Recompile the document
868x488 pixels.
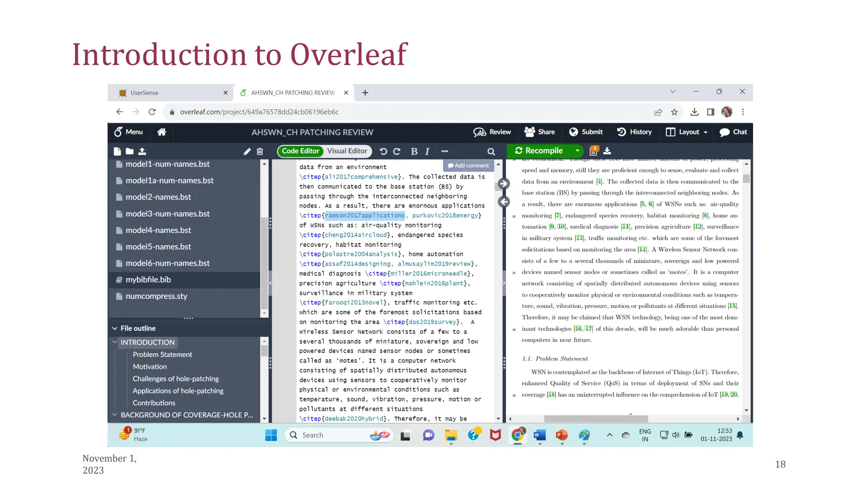539,151
